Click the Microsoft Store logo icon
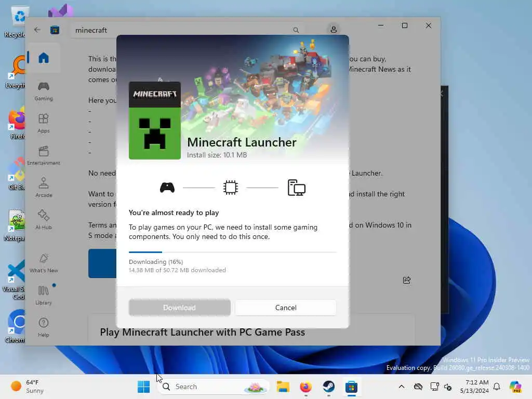532x399 pixels. pos(55,30)
